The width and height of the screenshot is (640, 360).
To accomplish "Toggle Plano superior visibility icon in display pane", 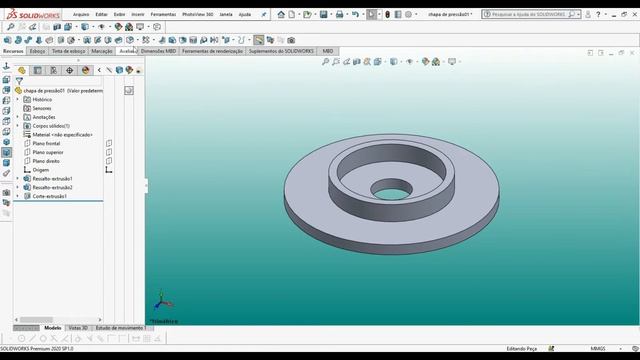I will [109, 152].
